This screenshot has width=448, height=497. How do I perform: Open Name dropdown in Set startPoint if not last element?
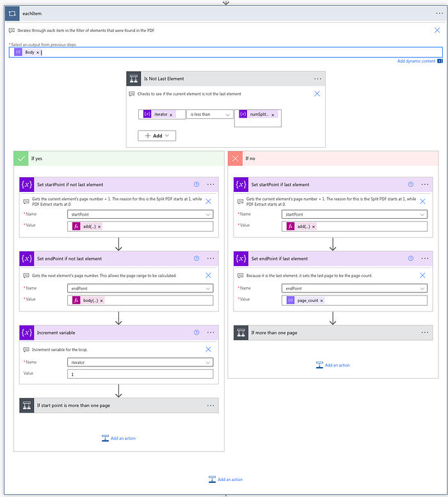coord(140,214)
